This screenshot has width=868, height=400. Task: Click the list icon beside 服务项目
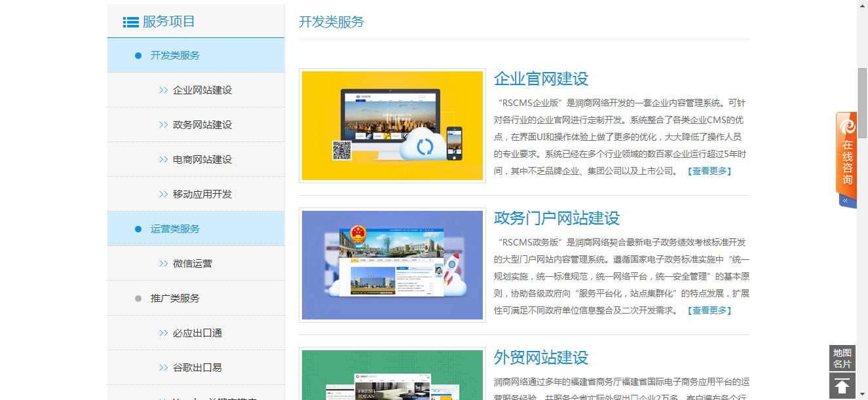[x=130, y=22]
